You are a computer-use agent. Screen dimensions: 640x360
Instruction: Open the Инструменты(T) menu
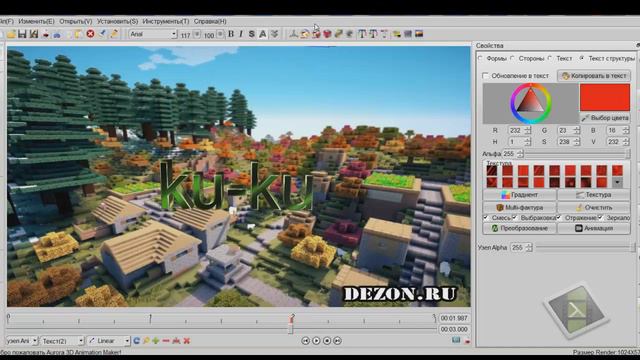tap(166, 21)
